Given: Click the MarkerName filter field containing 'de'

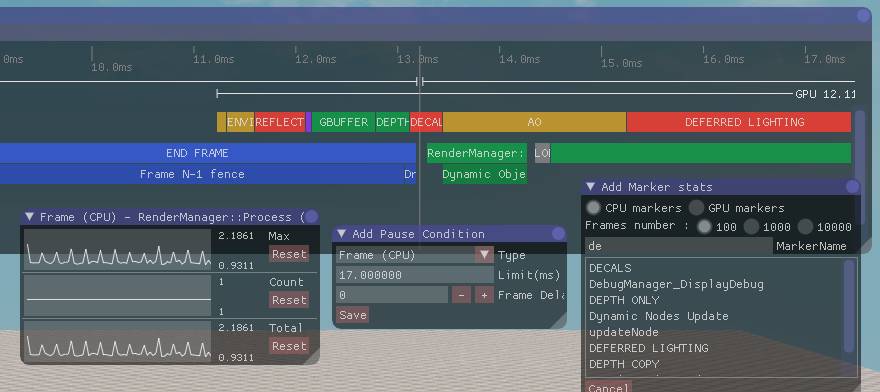Looking at the screenshot, I should click(679, 245).
